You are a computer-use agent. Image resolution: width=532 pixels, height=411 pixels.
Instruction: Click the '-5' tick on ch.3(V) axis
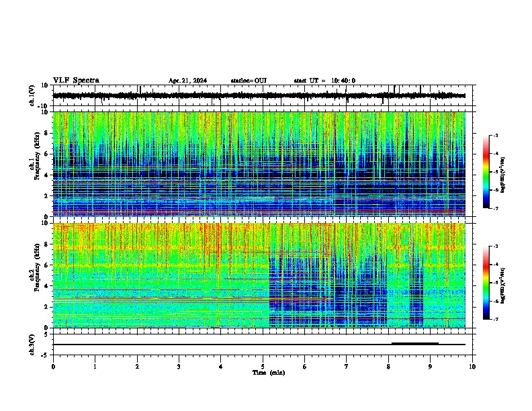(45, 355)
